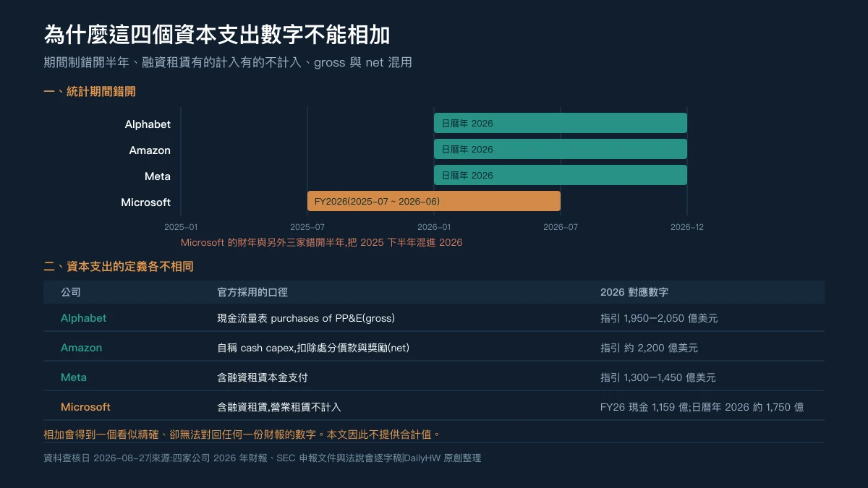Click the orange conclusion sentence 相加會得到一個看似精確
868x488 pixels.
(x=242, y=435)
